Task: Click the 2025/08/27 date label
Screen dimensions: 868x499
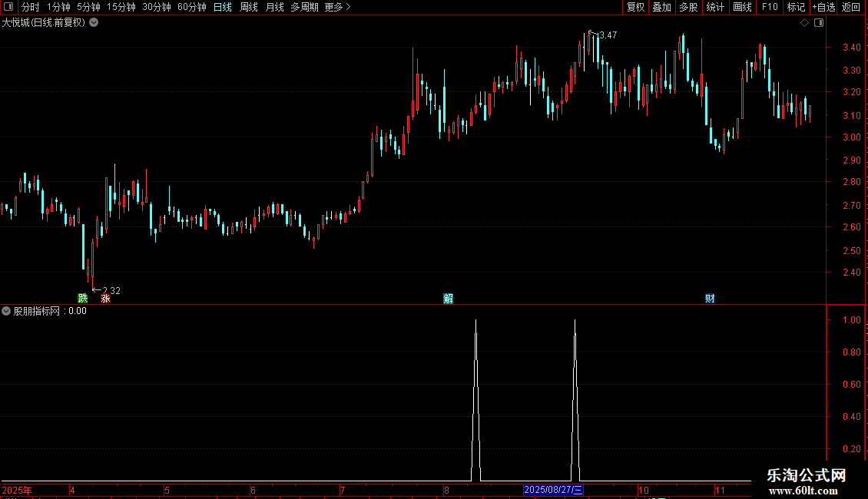Action: click(x=553, y=490)
